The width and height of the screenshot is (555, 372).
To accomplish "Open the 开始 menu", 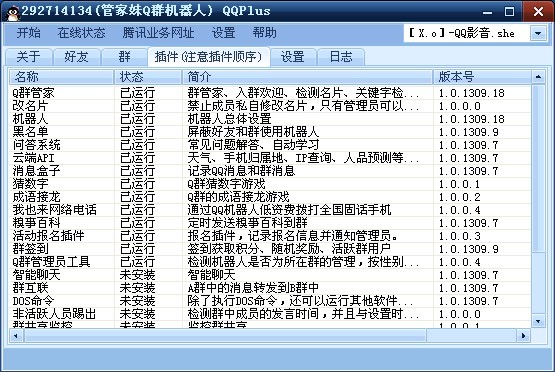I will click(28, 33).
